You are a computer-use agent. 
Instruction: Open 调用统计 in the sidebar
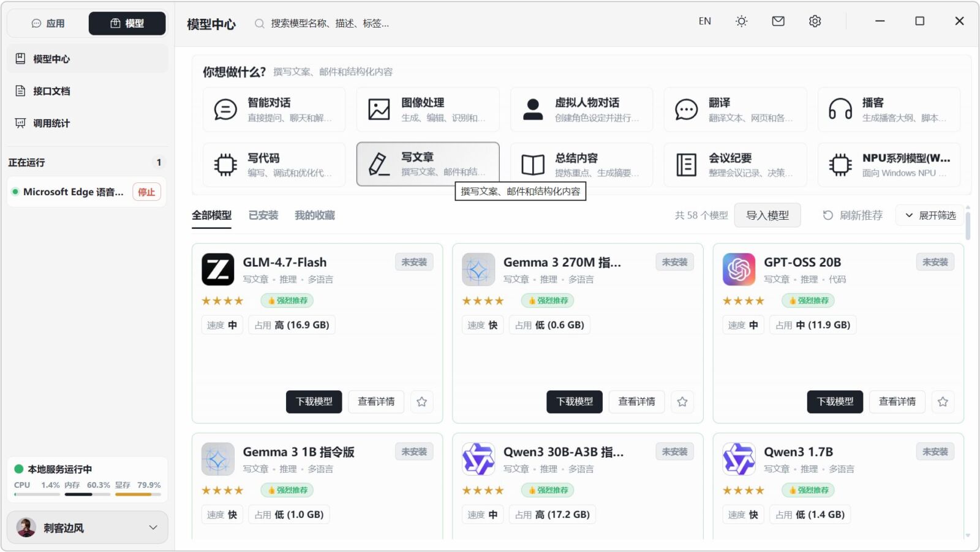click(88, 123)
